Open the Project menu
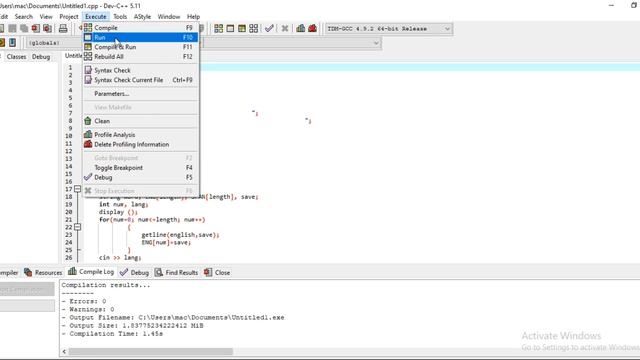Screen dimensions: 640x360 tap(69, 16)
